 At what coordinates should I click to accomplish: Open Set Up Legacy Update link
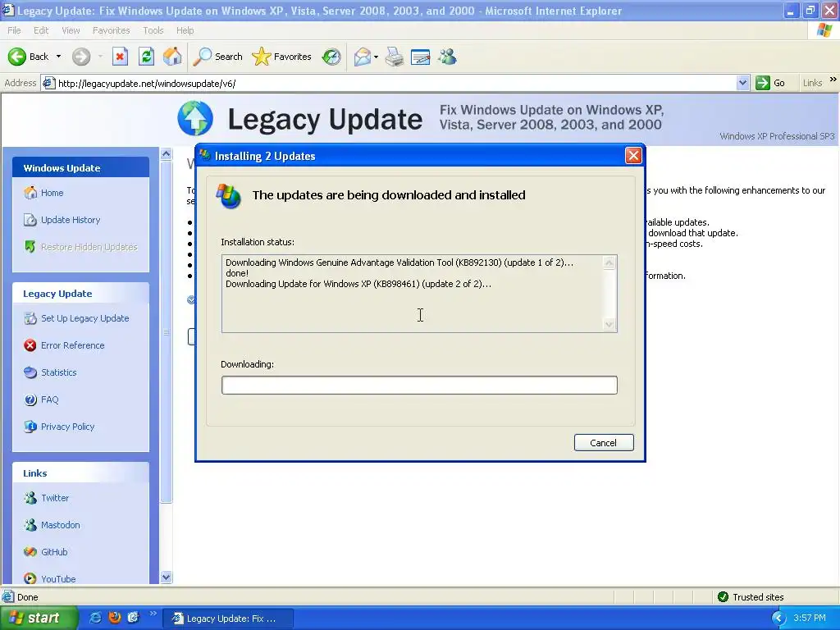(x=84, y=318)
